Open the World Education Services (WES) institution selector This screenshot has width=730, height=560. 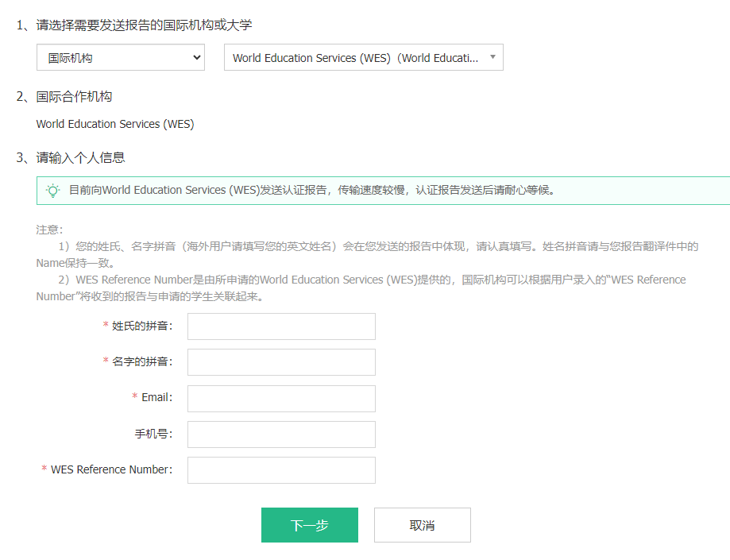[355, 58]
